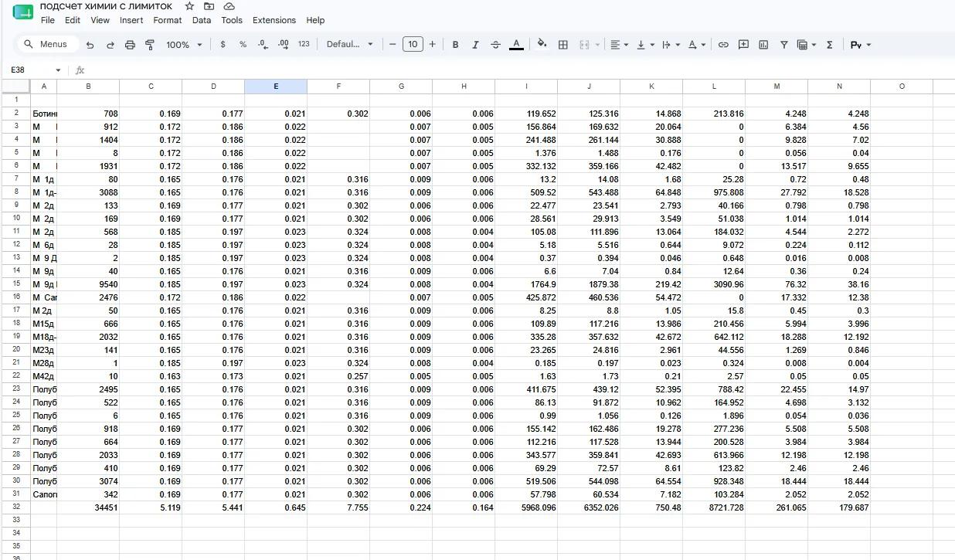Open the Extensions menu

point(274,20)
